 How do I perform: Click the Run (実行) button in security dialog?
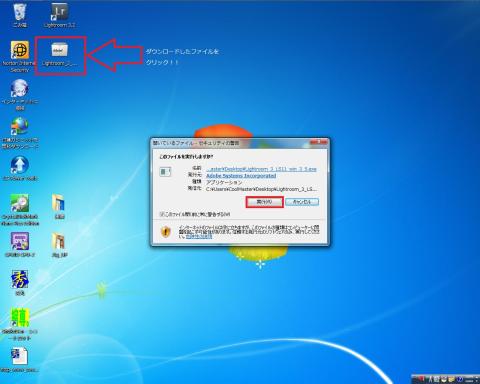[x=264, y=202]
